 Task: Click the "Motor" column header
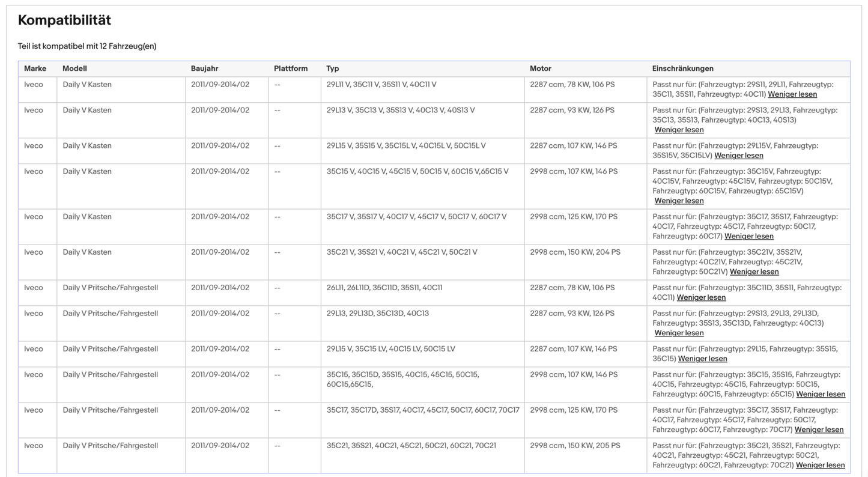pos(540,68)
